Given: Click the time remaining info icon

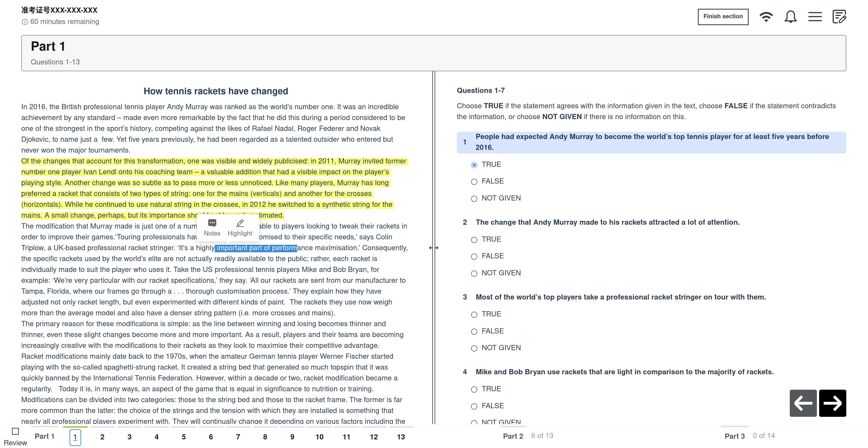Looking at the screenshot, I should tap(25, 22).
